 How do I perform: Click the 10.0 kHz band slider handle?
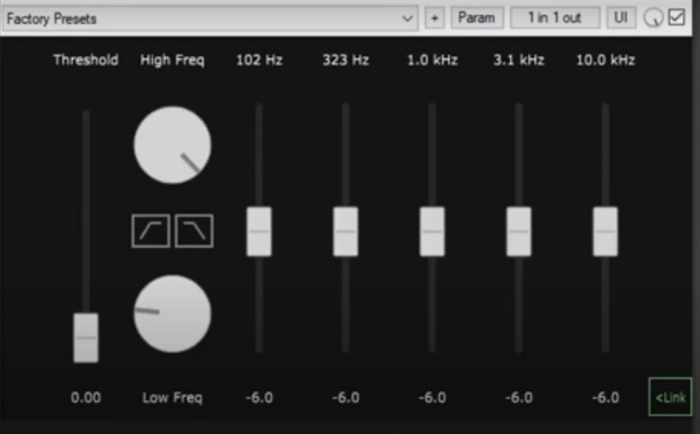pyautogui.click(x=605, y=231)
